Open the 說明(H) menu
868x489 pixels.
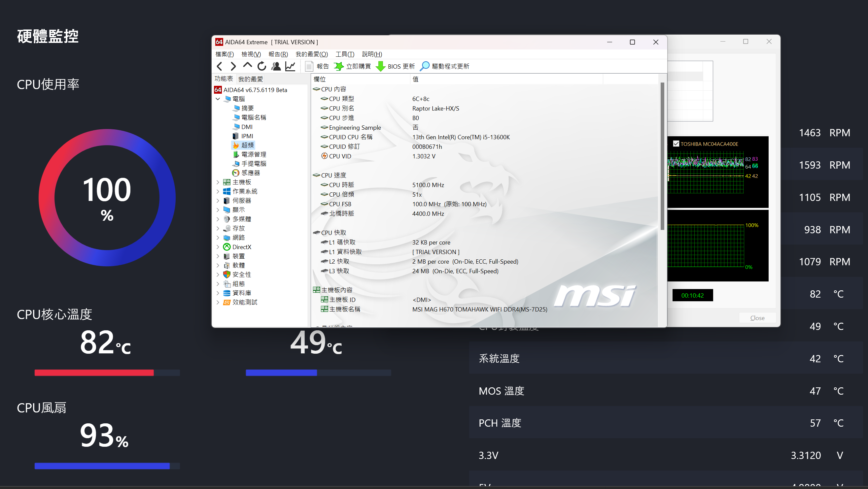point(372,54)
